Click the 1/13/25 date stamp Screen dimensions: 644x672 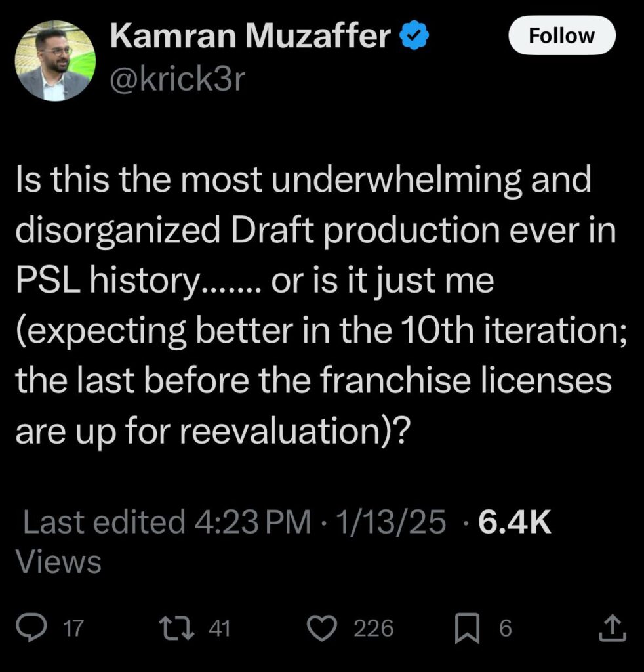click(392, 523)
